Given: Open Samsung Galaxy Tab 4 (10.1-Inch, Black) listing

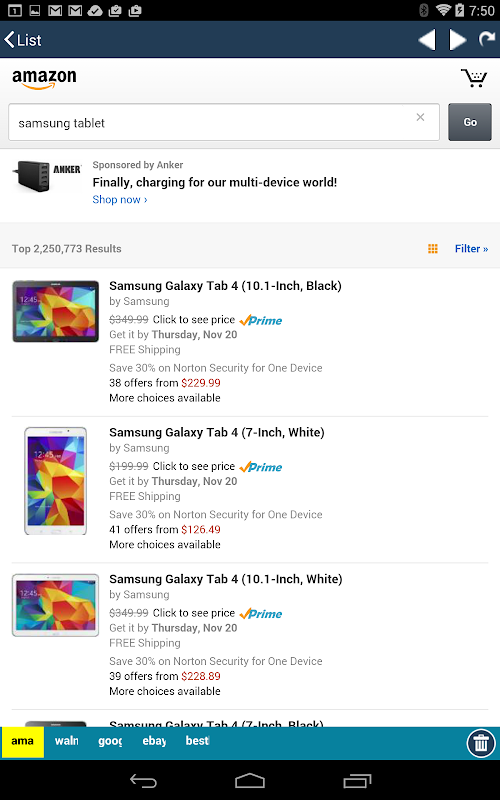Looking at the screenshot, I should tap(225, 286).
